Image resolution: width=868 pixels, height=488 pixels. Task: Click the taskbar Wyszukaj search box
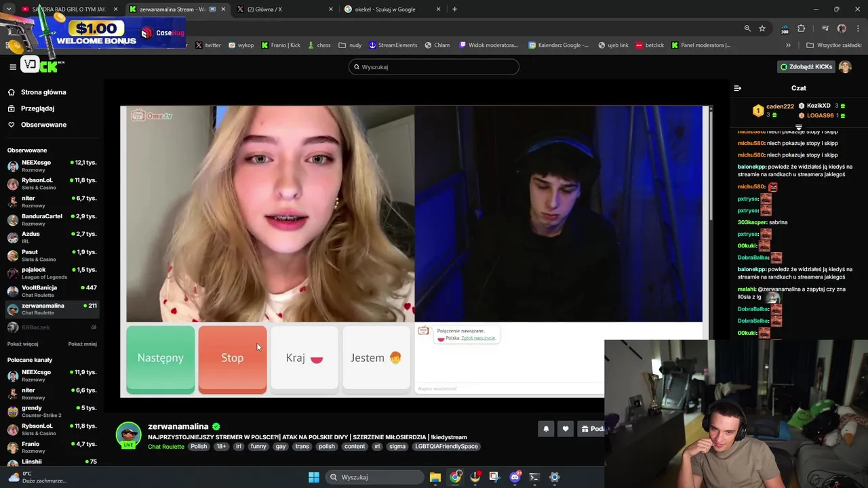click(x=376, y=477)
